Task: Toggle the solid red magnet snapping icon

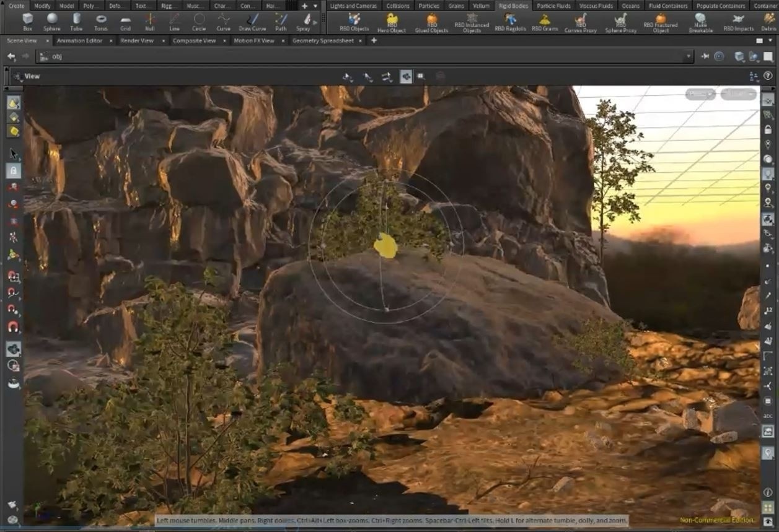Action: click(x=14, y=326)
